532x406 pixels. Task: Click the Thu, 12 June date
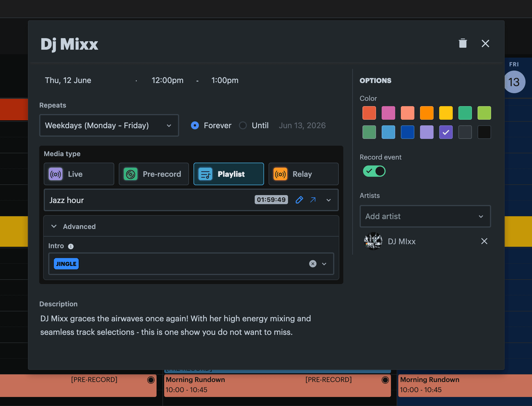pos(68,80)
